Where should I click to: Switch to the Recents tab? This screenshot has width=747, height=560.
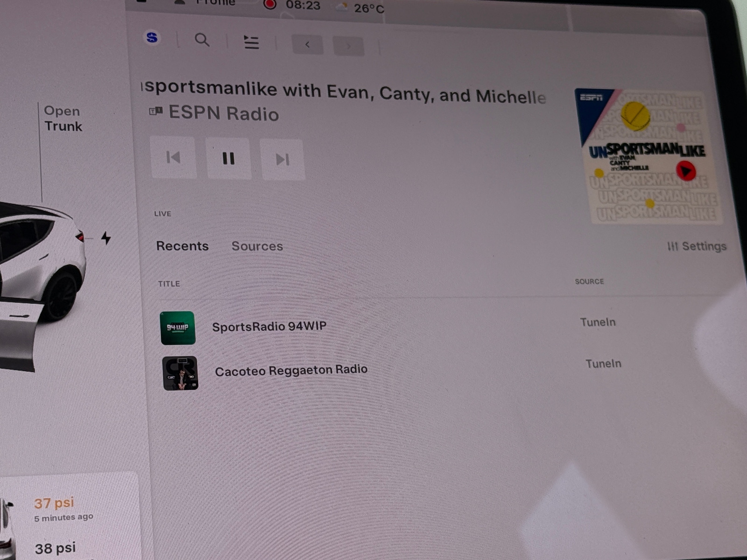click(182, 246)
